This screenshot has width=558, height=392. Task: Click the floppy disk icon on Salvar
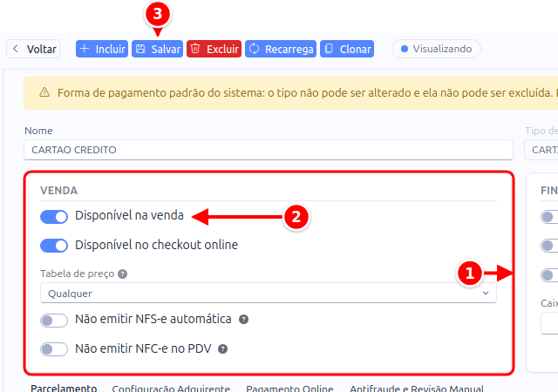point(140,49)
